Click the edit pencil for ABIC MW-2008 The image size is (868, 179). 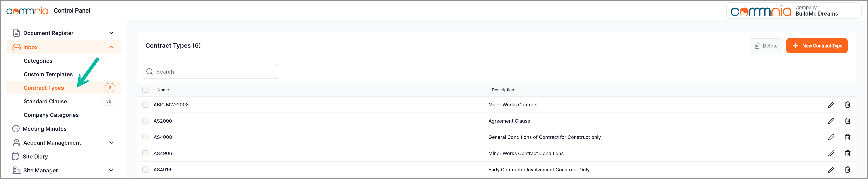pyautogui.click(x=831, y=105)
